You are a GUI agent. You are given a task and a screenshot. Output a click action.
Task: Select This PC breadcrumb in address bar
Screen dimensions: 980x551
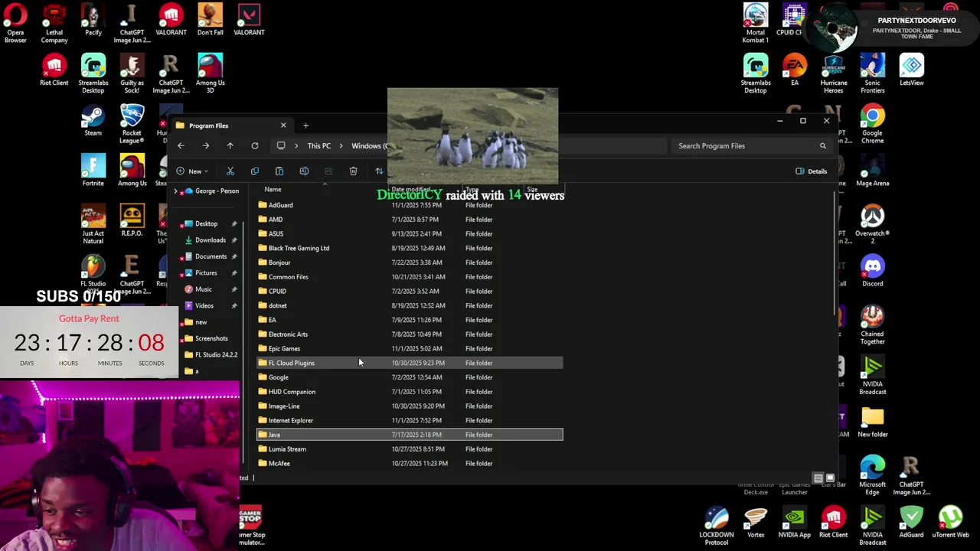(319, 146)
